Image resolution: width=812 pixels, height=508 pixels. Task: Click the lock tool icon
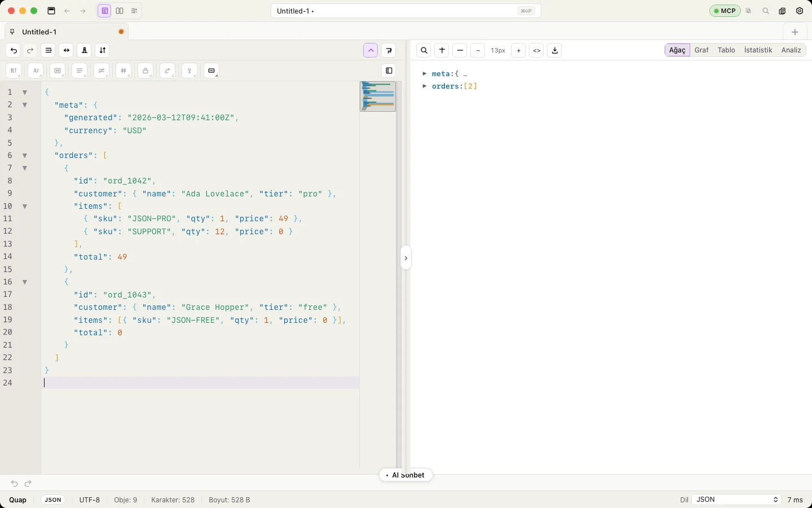pyautogui.click(x=145, y=71)
